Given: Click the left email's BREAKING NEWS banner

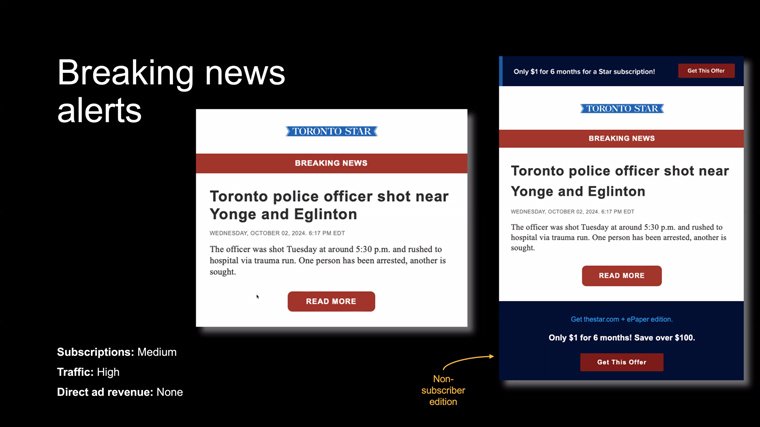Looking at the screenshot, I should [x=332, y=163].
